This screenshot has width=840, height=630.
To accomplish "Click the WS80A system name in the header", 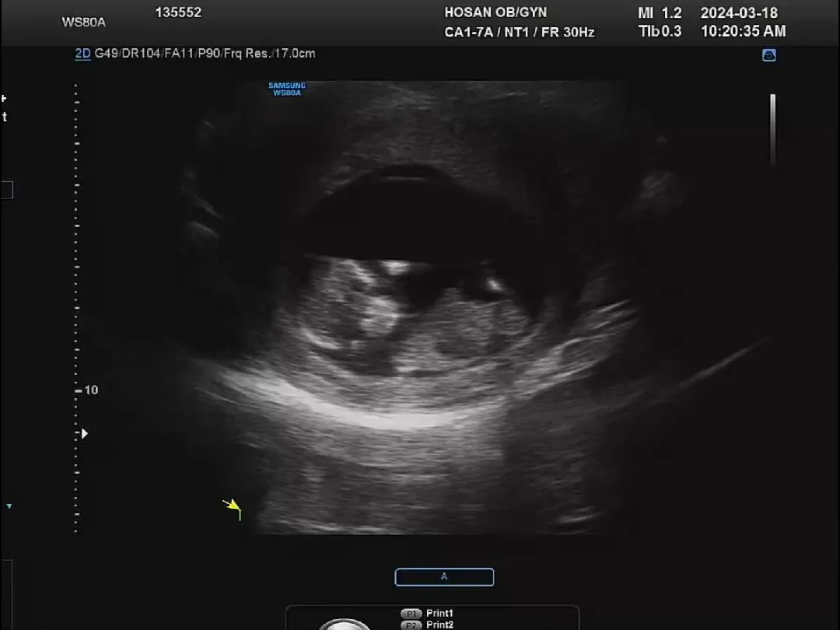I will click(83, 23).
